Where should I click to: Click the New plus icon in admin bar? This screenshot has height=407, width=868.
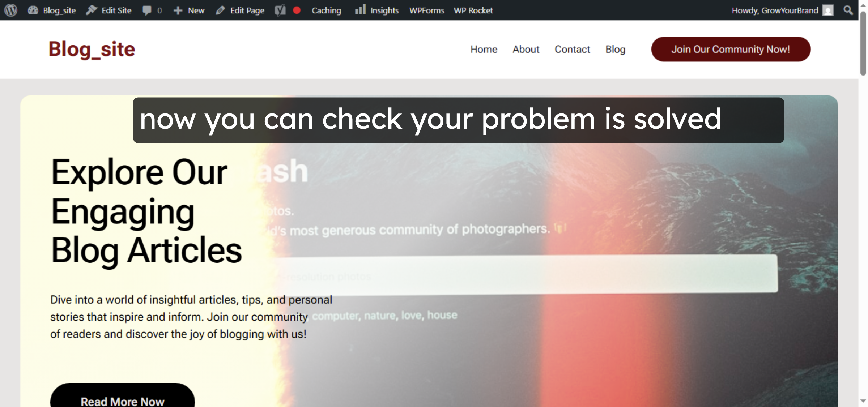click(178, 10)
